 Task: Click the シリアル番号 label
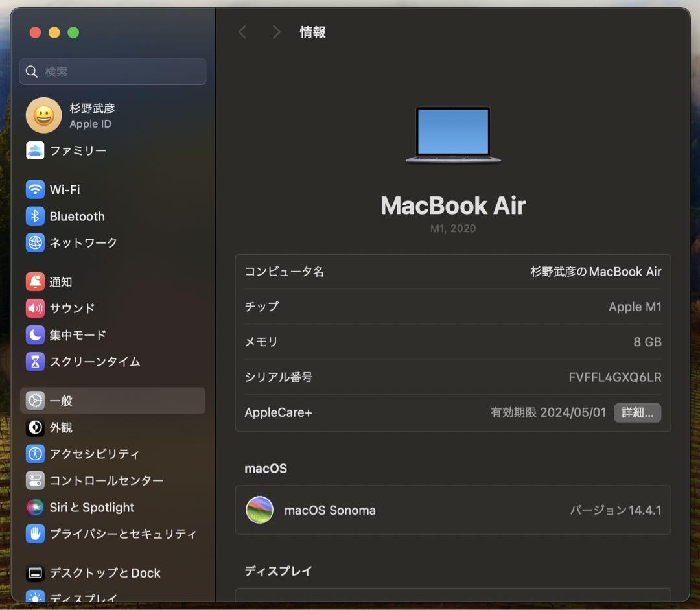[279, 377]
